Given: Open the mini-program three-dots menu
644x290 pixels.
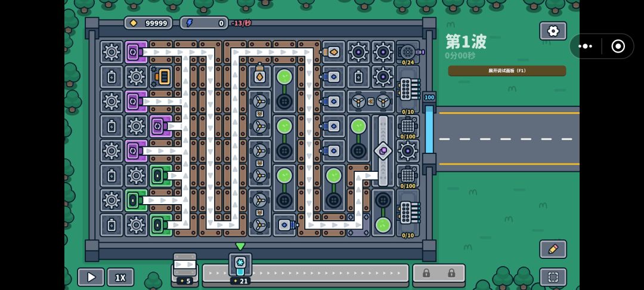Looking at the screenshot, I should [x=586, y=46].
